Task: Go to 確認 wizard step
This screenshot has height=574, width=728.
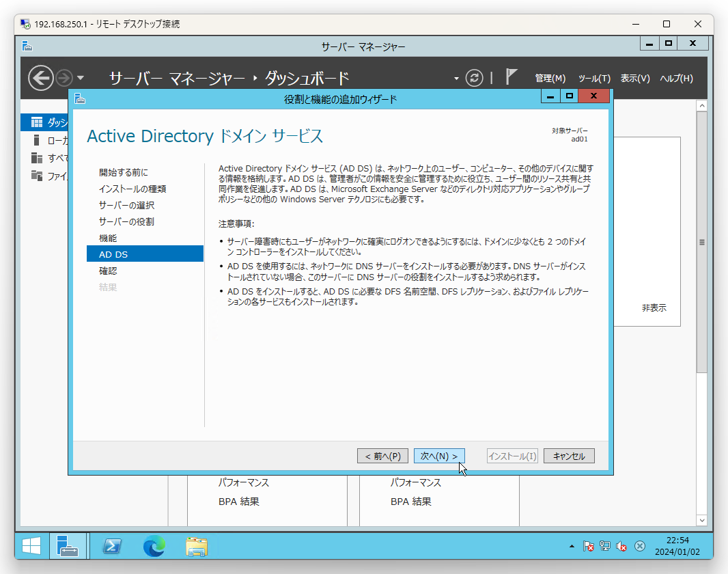Action: pos(108,271)
